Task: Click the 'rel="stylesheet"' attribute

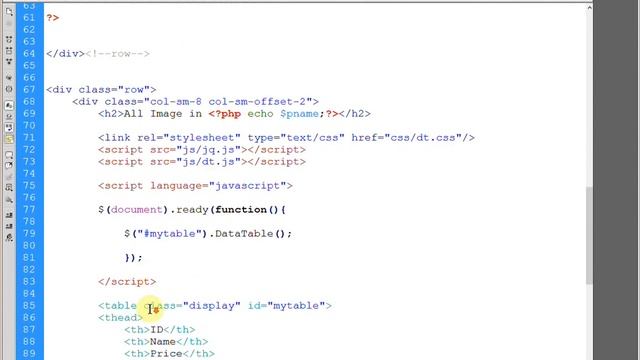Action: (x=189, y=138)
